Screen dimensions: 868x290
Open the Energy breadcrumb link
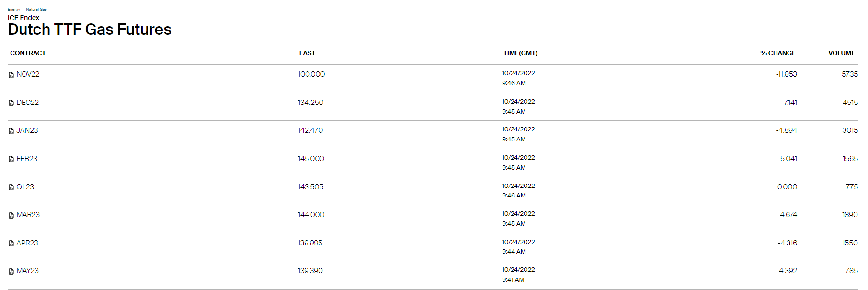click(x=14, y=9)
